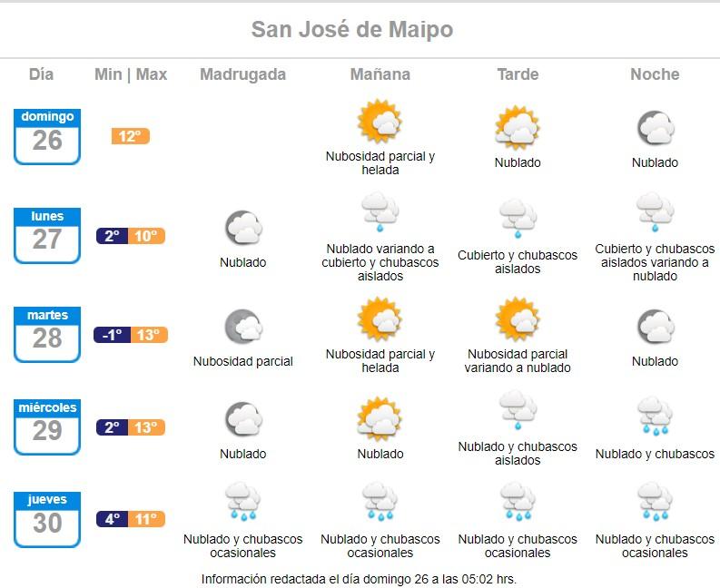Click the Madrugada column header
The height and width of the screenshot is (588, 720).
[242, 74]
